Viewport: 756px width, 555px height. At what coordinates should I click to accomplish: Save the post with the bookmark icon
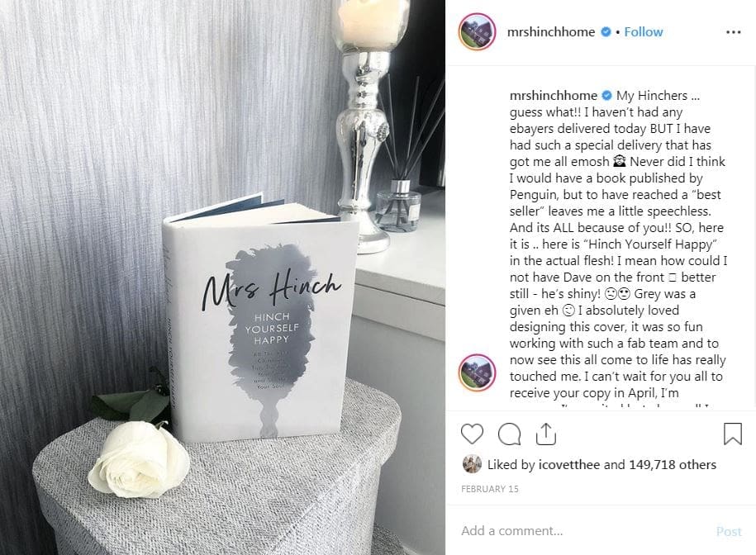click(x=732, y=434)
